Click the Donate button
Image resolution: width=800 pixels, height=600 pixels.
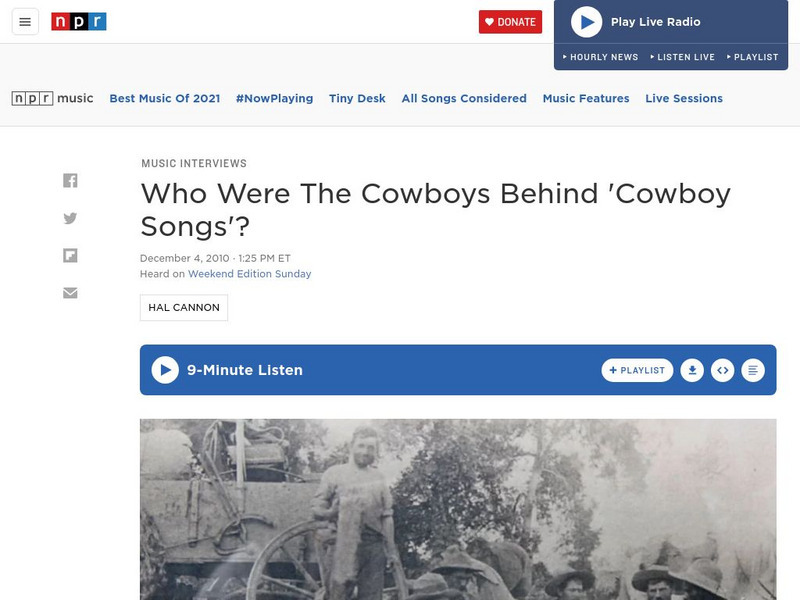coord(510,22)
